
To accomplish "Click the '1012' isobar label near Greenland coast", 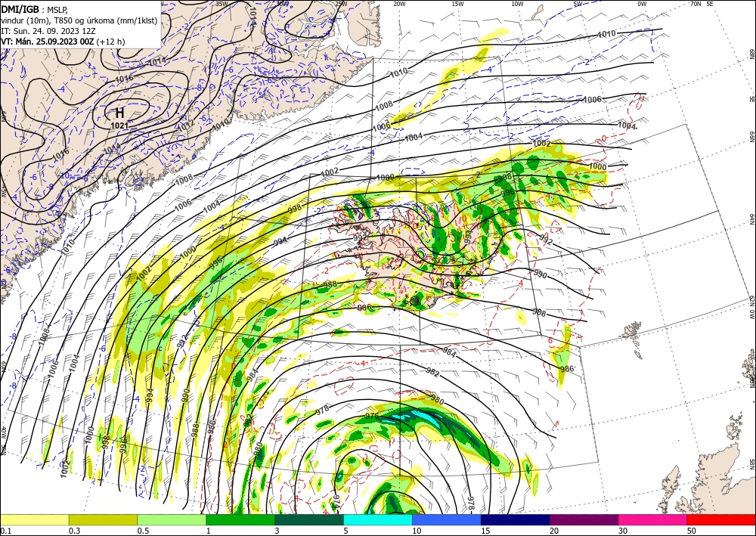I will pos(186,127).
